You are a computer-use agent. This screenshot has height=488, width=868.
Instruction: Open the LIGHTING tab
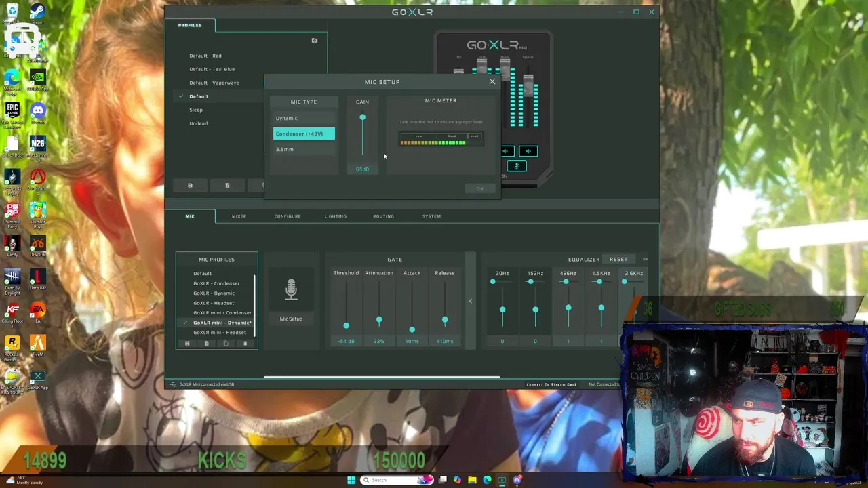coord(335,216)
